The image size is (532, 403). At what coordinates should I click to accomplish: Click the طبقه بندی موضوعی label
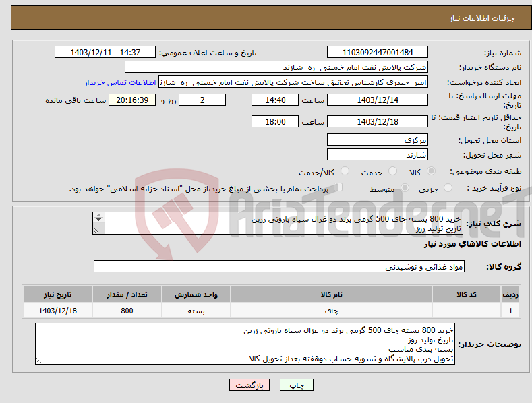tap(485, 172)
